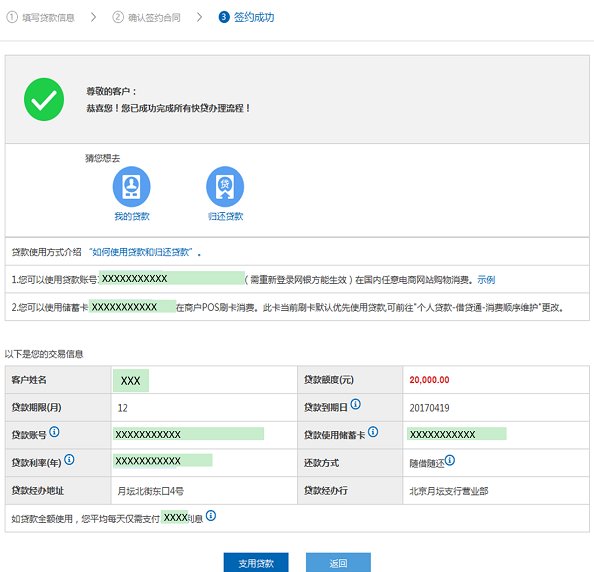
Task: Click info icon next to 随借随还
Action: (450, 460)
